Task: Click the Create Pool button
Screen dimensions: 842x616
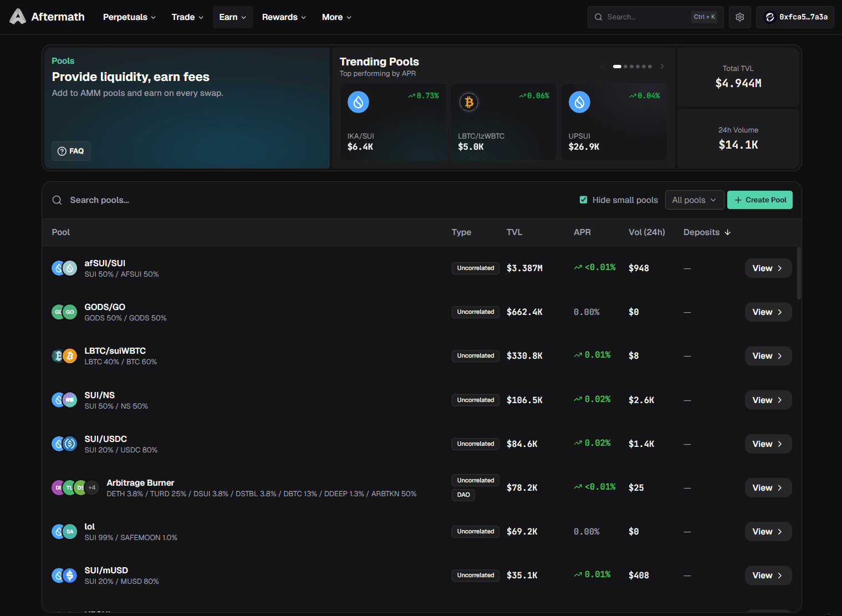Action: pos(759,200)
